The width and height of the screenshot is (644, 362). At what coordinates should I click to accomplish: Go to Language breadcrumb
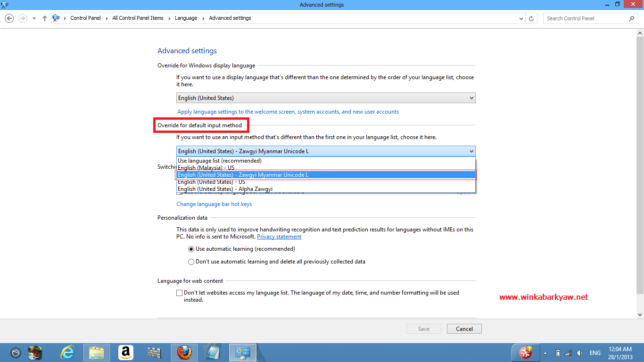(186, 18)
